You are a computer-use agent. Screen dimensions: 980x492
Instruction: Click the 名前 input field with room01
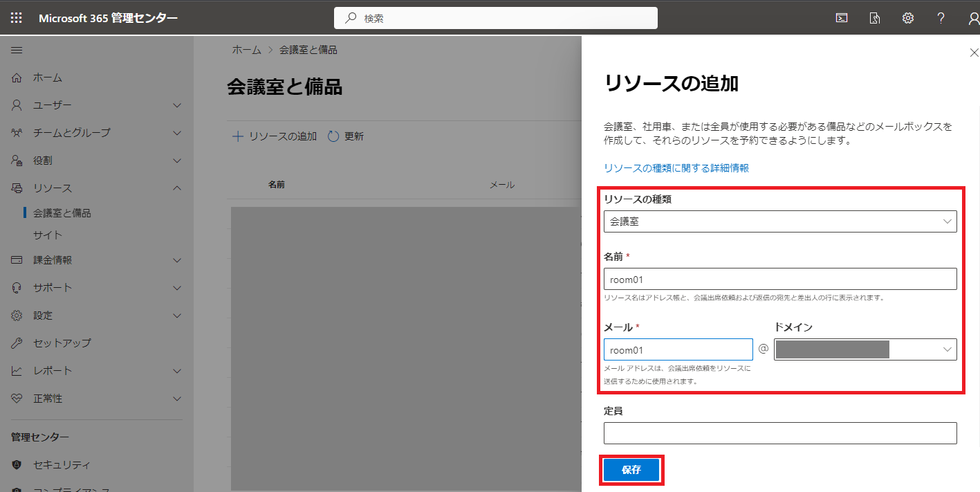[780, 279]
